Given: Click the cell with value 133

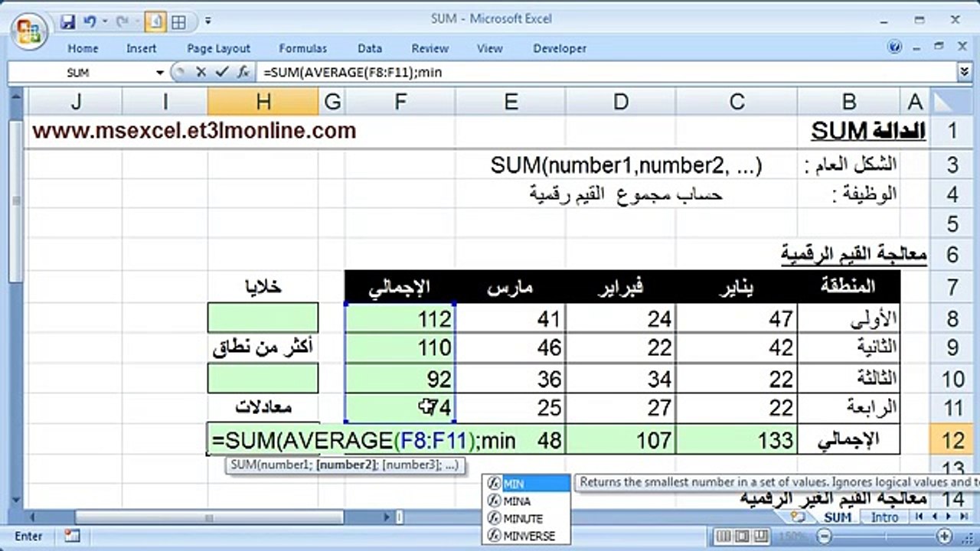Looking at the screenshot, I should click(x=737, y=440).
